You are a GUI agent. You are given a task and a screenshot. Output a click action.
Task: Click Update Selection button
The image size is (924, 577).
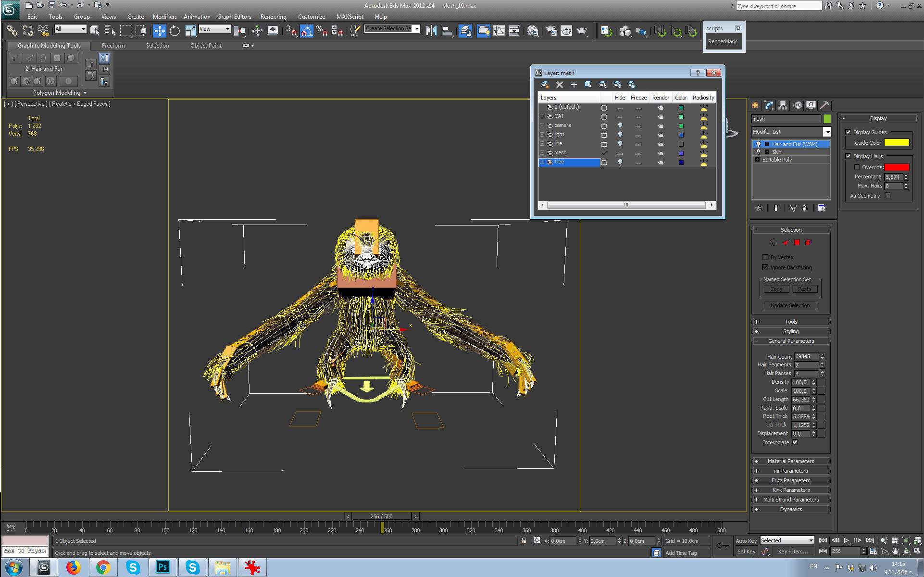[x=790, y=306]
